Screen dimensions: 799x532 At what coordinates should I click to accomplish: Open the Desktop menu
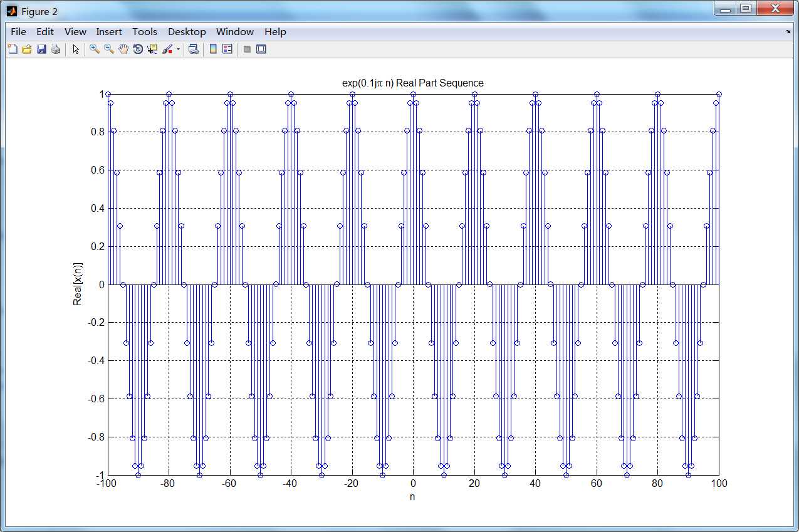pos(187,31)
